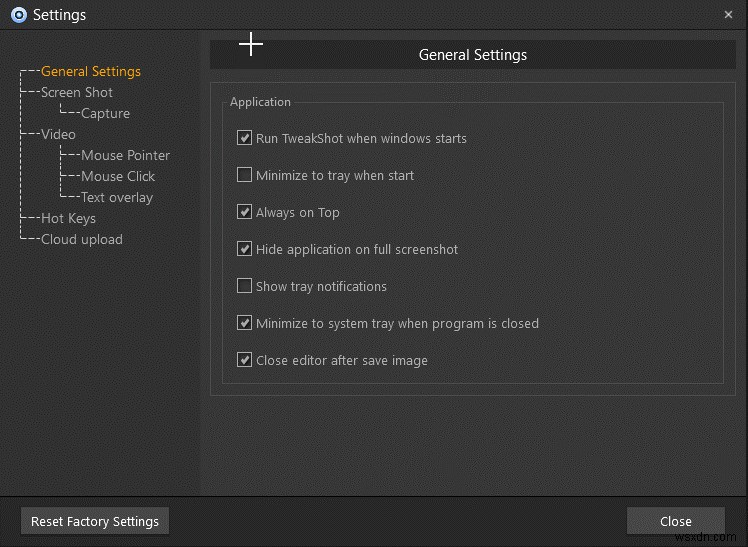Image resolution: width=748 pixels, height=547 pixels.
Task: Click the Close button at bottom
Action: pos(675,521)
